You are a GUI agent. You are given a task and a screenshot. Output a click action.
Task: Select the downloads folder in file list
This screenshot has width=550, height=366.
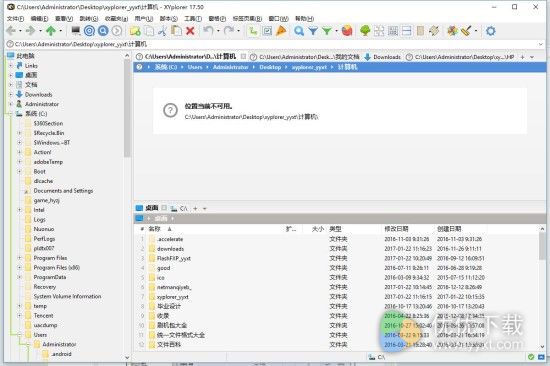pyautogui.click(x=170, y=248)
